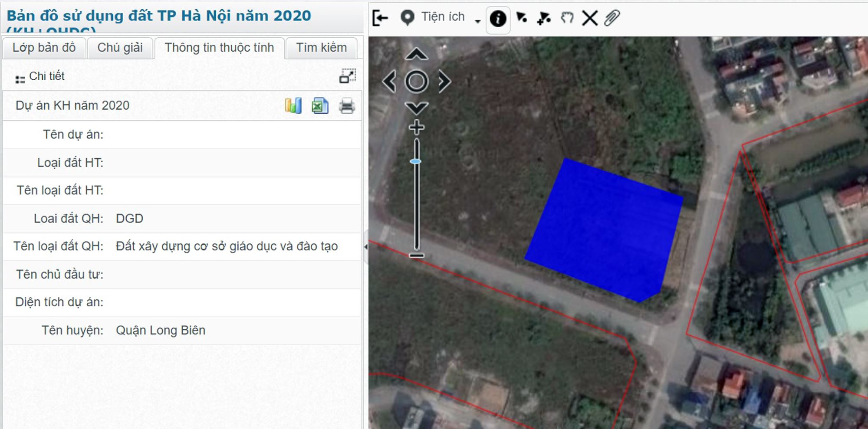Pan the map up with arrow
The image size is (868, 429).
(x=417, y=54)
